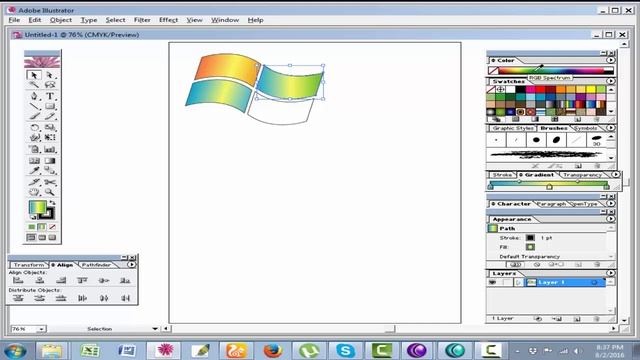The height and width of the screenshot is (360, 640).
Task: Set toolbox fill mode to None
Action: click(52, 227)
